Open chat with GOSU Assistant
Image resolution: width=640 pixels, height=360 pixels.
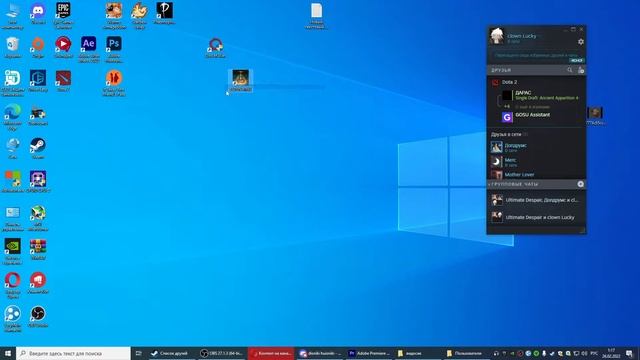(537, 117)
